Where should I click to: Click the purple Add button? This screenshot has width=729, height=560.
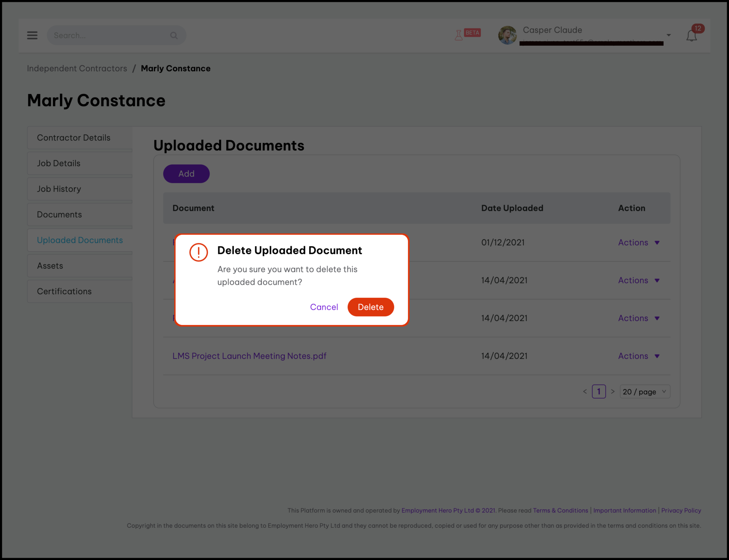point(186,174)
